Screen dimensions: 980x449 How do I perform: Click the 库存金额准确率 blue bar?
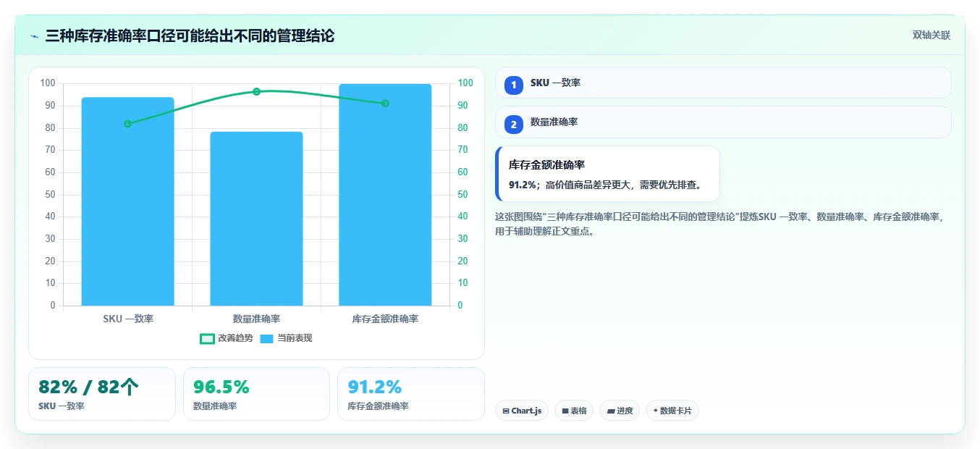click(385, 195)
